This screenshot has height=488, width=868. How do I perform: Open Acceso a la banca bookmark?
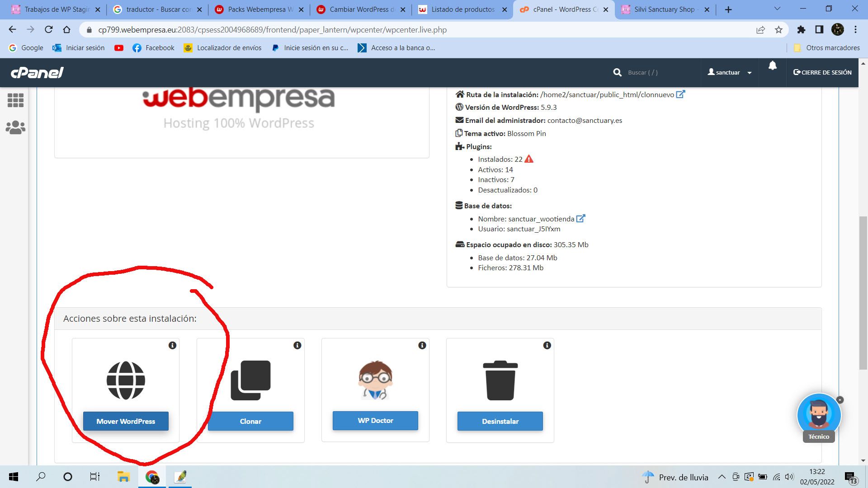tap(396, 48)
